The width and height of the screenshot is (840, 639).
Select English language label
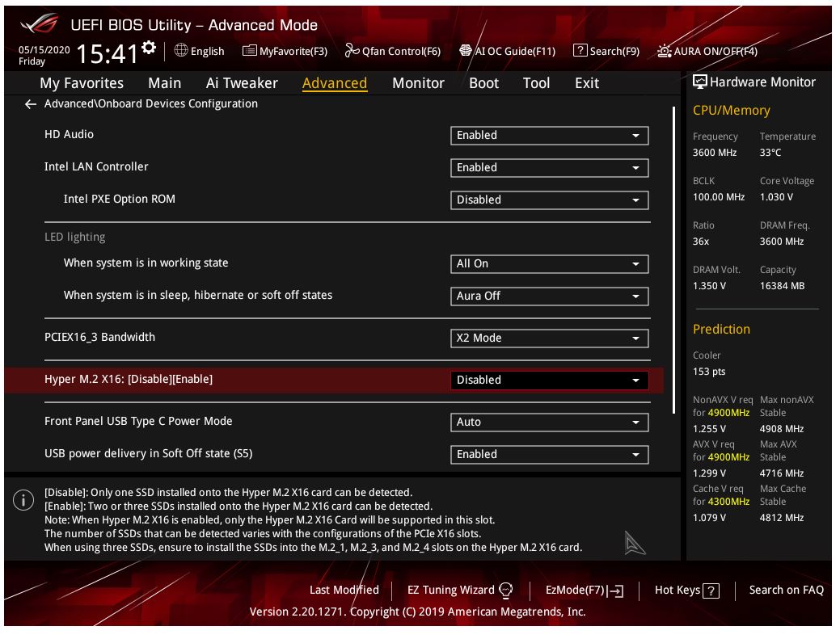(207, 52)
